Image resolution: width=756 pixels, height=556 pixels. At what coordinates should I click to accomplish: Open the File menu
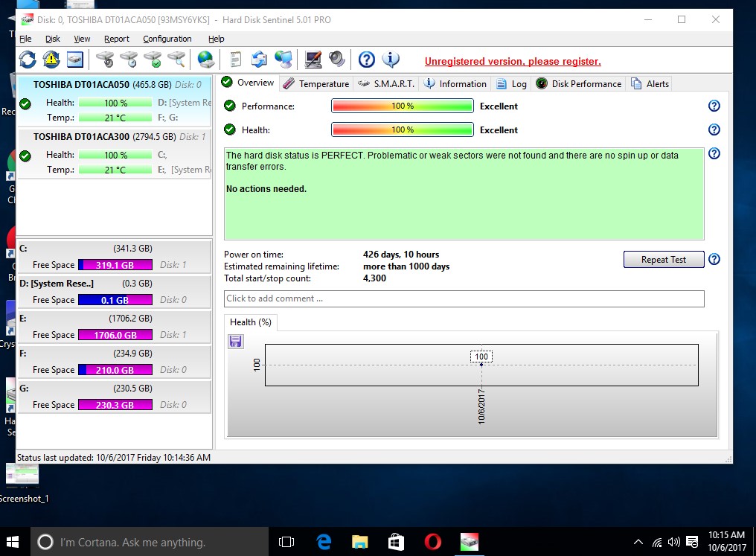click(25, 39)
